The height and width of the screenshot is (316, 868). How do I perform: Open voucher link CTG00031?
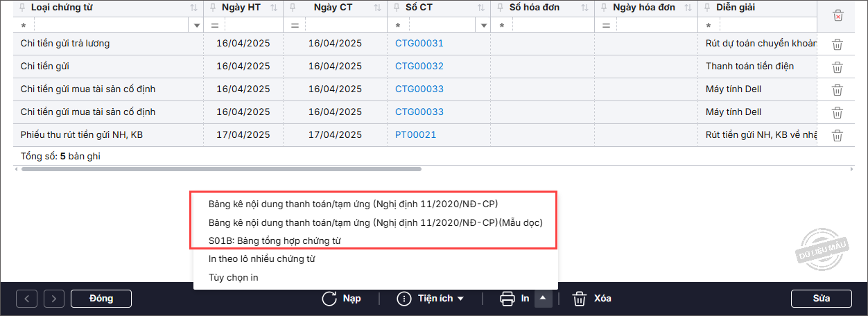click(419, 43)
